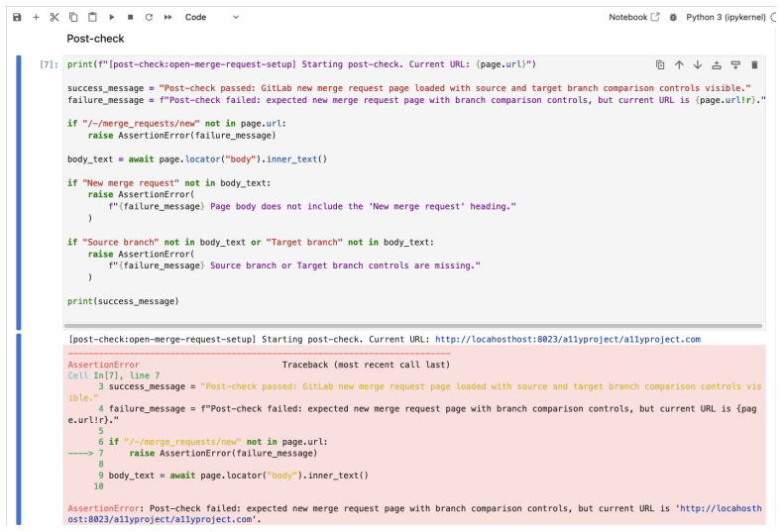Enable the debugger bug icon

coord(673,17)
